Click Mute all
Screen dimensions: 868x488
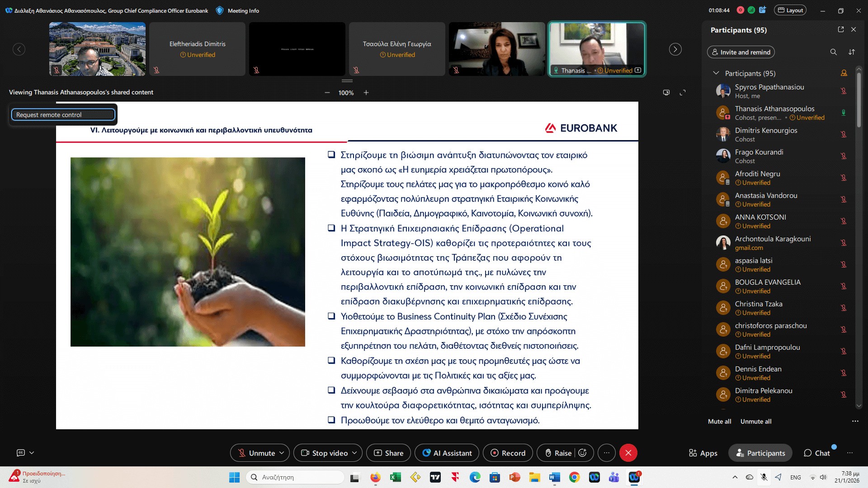(x=720, y=421)
